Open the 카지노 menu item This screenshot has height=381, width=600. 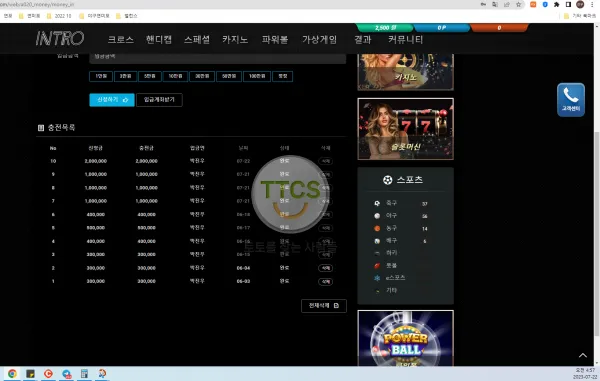(x=235, y=39)
